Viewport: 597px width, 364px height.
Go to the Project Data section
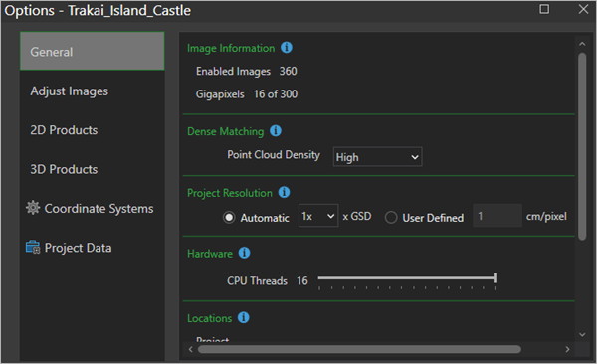[93, 248]
